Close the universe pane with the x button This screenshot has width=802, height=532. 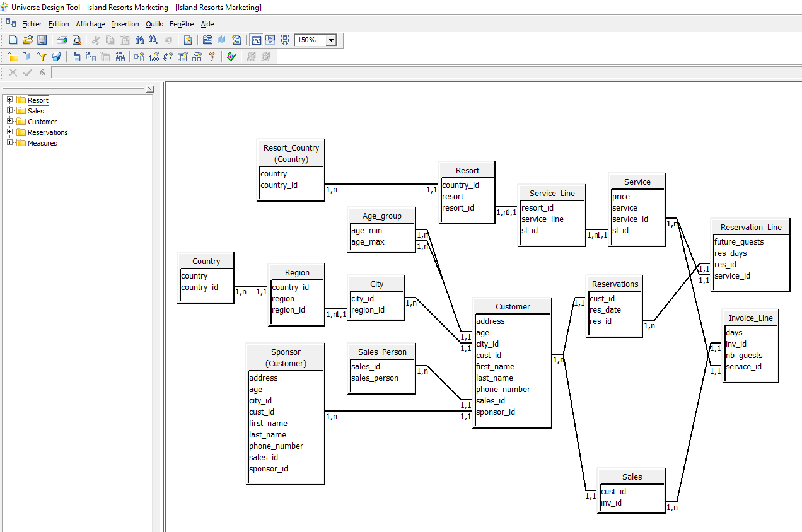coord(149,89)
